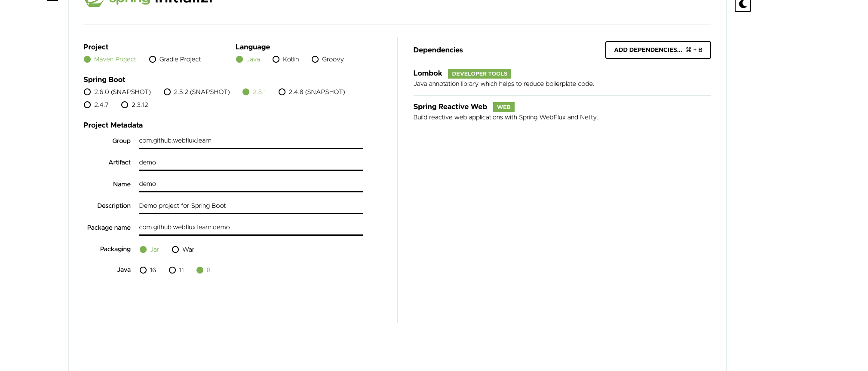Open the Add Dependencies dialog
This screenshot has height=371, width=868.
(x=658, y=50)
